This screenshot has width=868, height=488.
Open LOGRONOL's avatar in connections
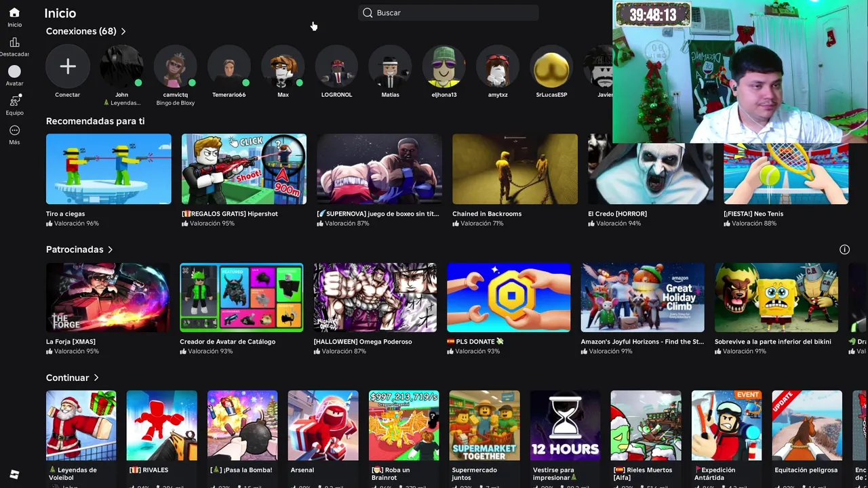click(x=336, y=66)
